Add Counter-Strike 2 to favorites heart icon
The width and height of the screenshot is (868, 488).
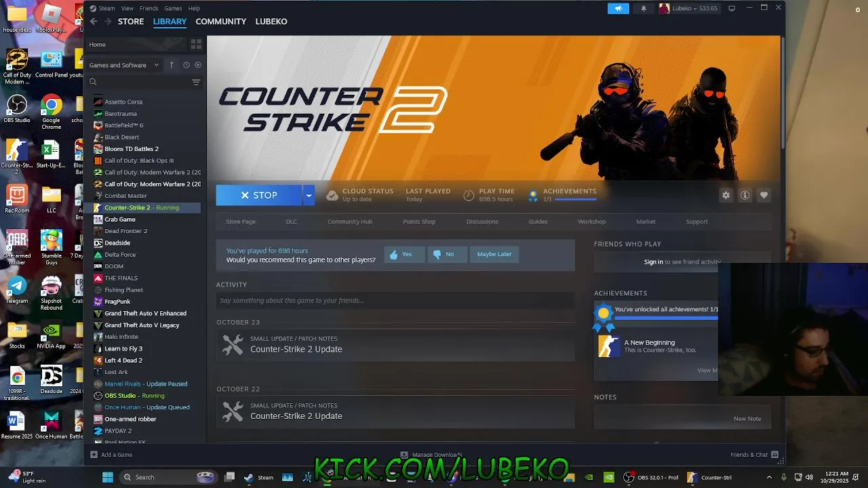click(x=764, y=195)
